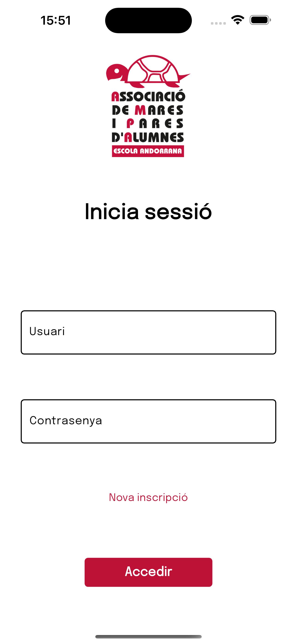297x644 pixels.
Task: Tap the black Dynamic Island pill
Action: (148, 20)
